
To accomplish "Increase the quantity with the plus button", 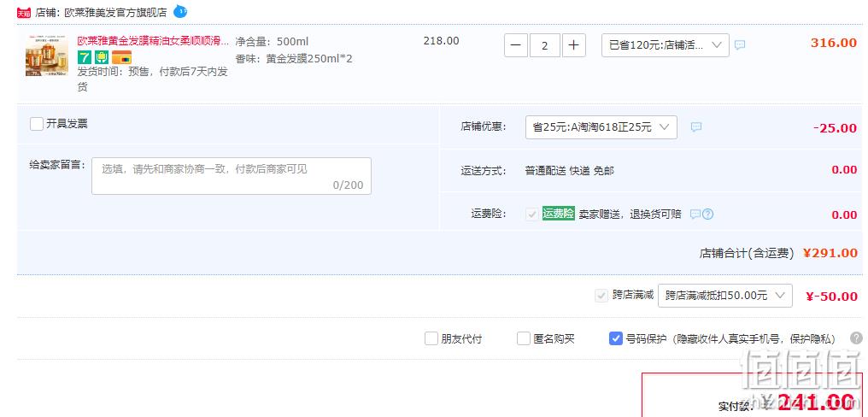I will (574, 45).
